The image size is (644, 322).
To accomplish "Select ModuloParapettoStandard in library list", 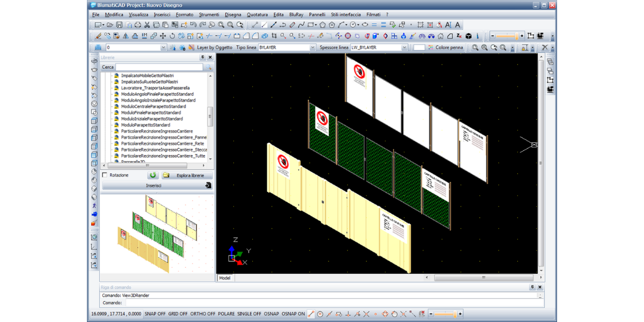I will [145, 125].
